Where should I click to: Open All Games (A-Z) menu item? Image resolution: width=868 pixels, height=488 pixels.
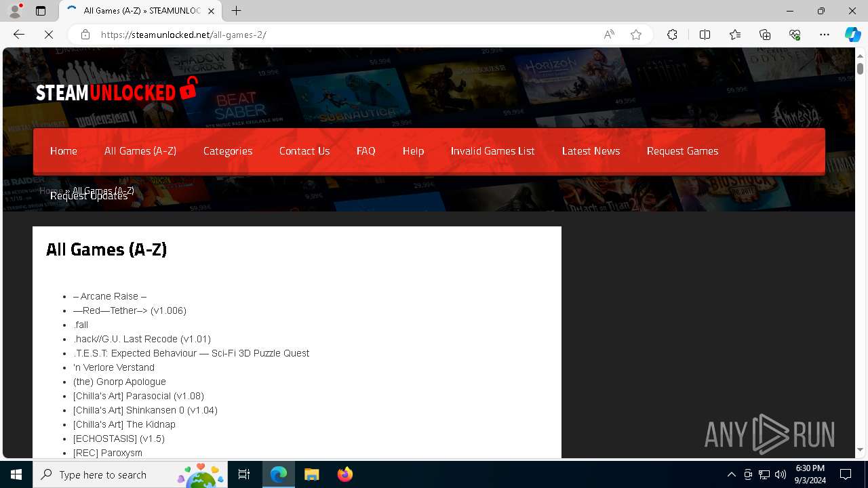(140, 151)
